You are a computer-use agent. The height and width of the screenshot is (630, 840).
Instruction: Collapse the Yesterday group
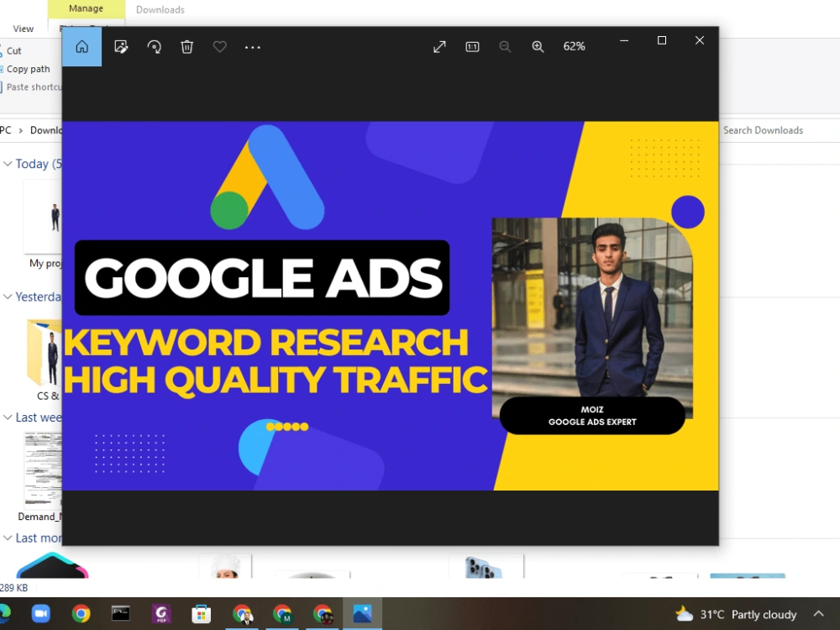(x=8, y=297)
